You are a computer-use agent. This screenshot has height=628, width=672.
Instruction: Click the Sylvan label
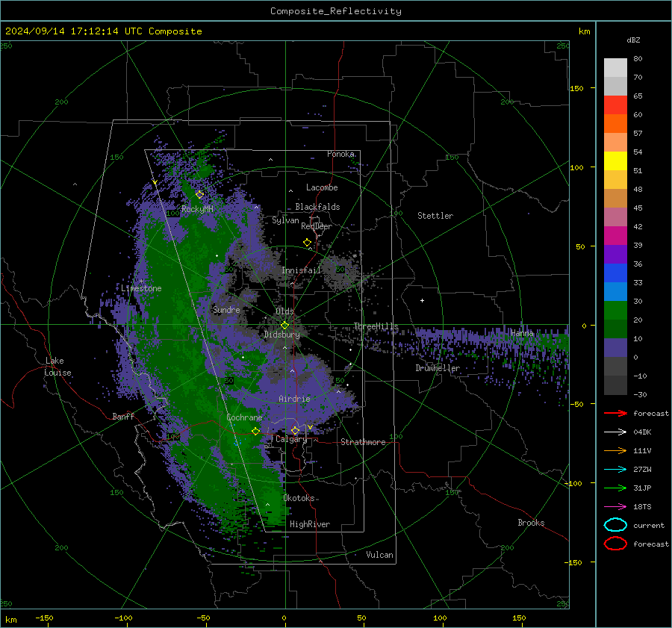tap(285, 220)
